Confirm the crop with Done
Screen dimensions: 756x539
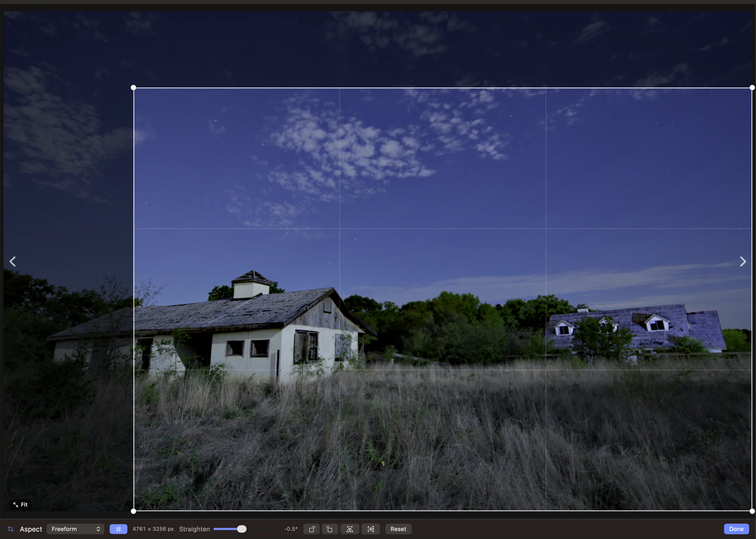click(736, 529)
